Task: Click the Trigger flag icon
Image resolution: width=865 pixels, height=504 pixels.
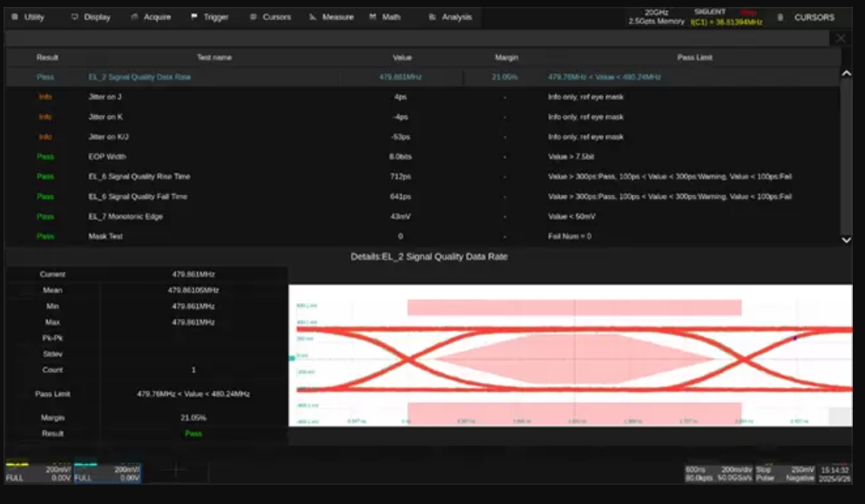Action: point(194,17)
